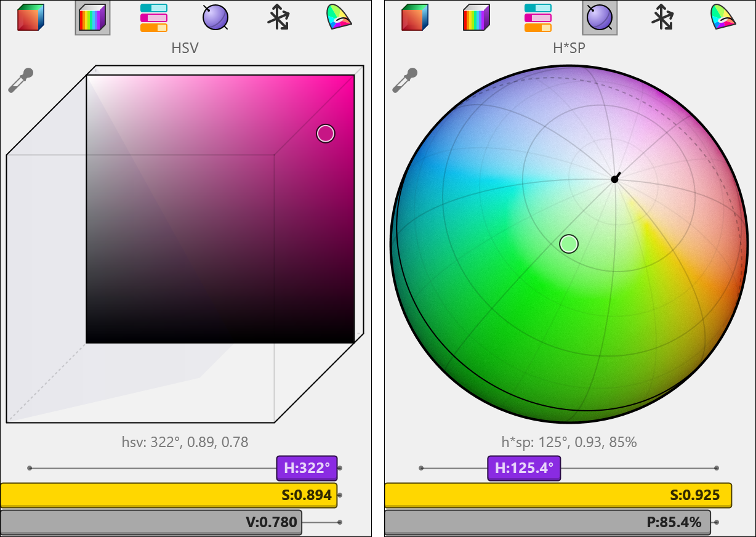756x537 pixels.
Task: Click Bluetooth-style icon in right panel
Action: point(662,18)
